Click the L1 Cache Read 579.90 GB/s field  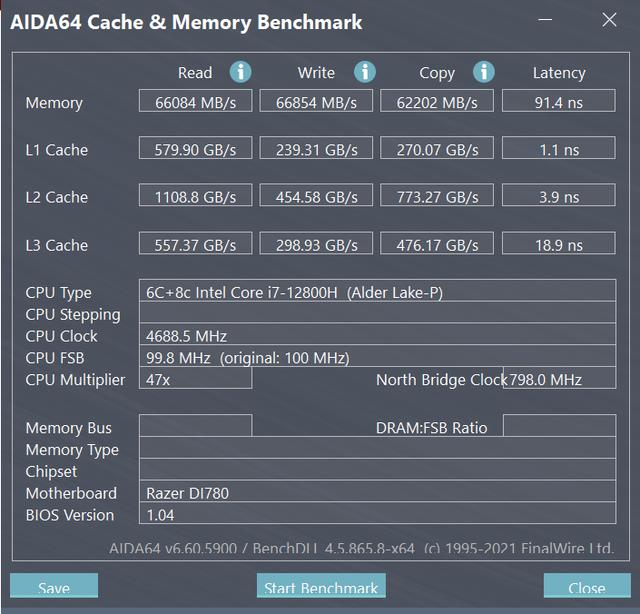[196, 149]
